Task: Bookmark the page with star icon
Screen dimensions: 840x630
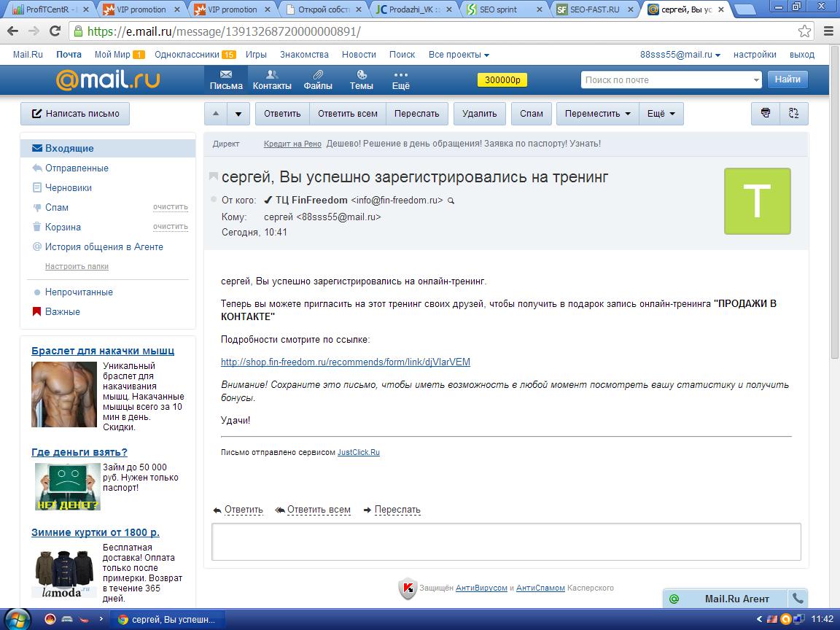Action: coord(804,31)
